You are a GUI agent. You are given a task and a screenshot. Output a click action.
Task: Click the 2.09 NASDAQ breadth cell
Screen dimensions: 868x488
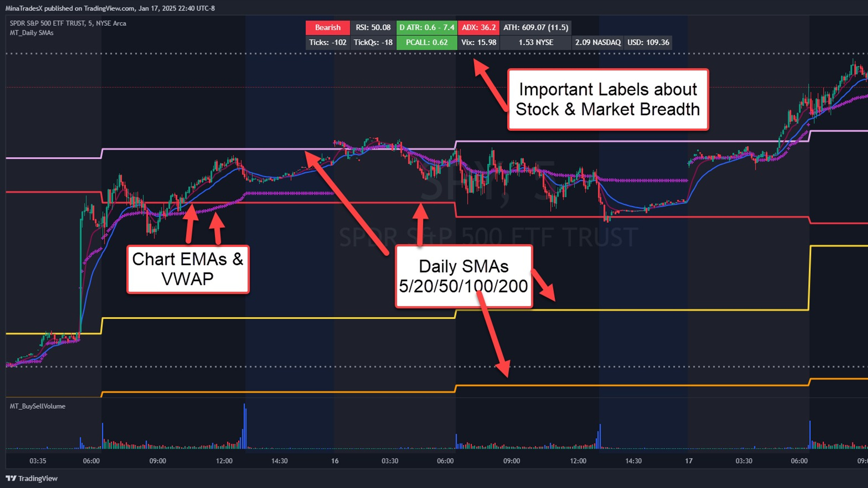point(597,42)
